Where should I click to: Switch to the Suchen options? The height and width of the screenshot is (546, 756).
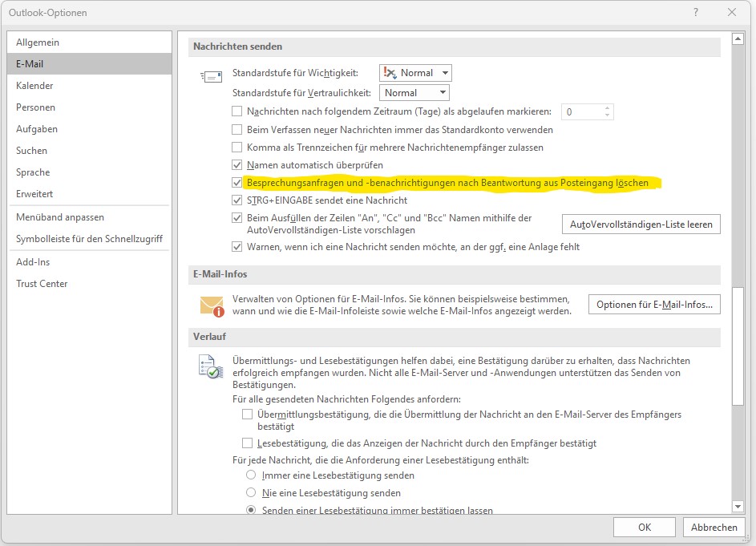point(89,151)
